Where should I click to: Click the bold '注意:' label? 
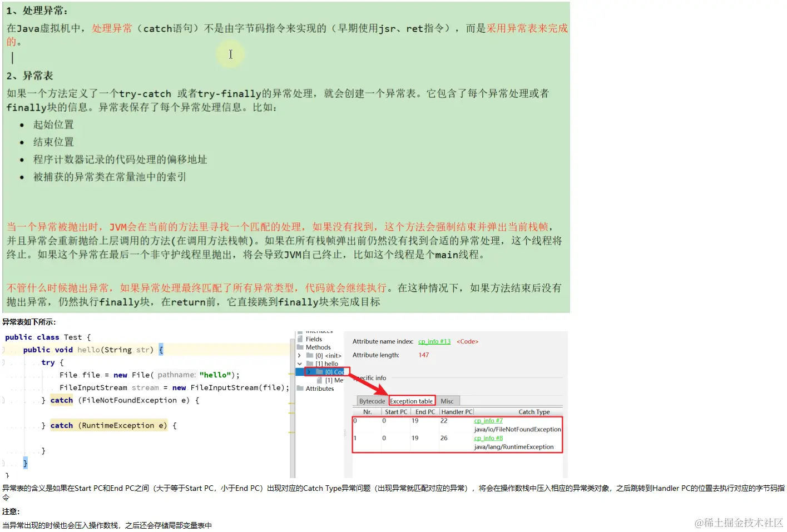coord(11,511)
